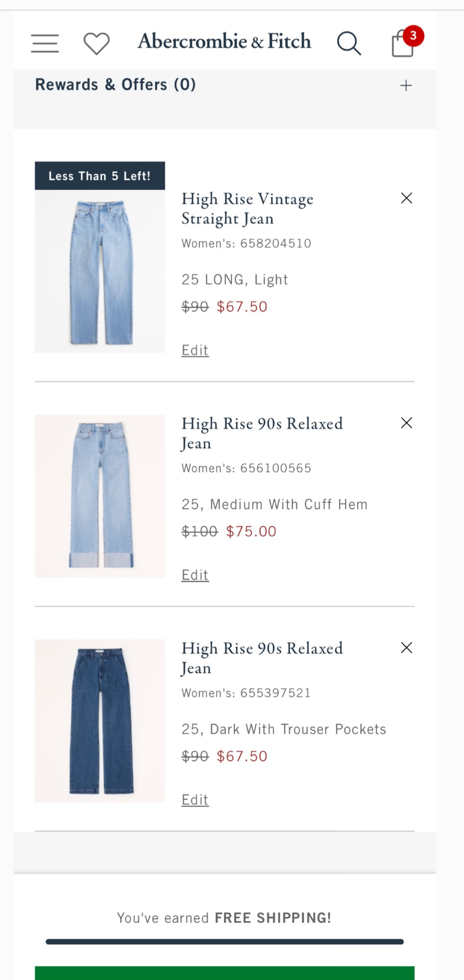Remove the cuff hem 90s Relaxed Jean

[406, 423]
